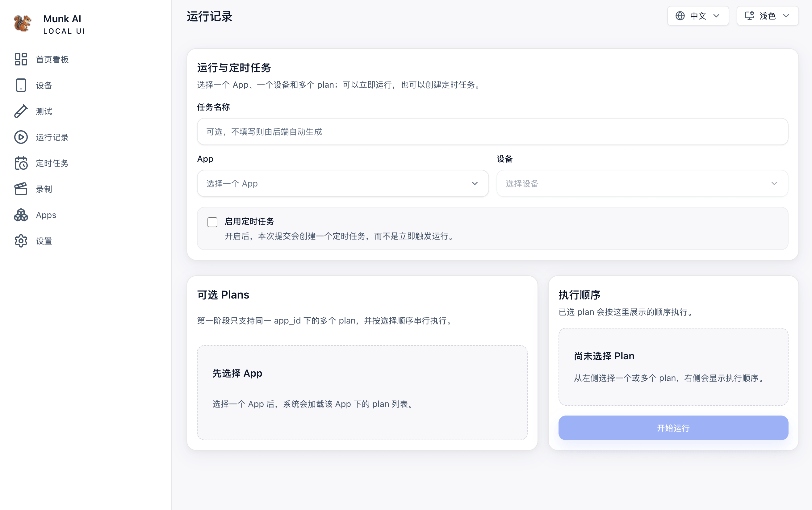Screen dimensions: 812x510
Task: Click the 运行记录 play circle icon
Action: click(21, 137)
